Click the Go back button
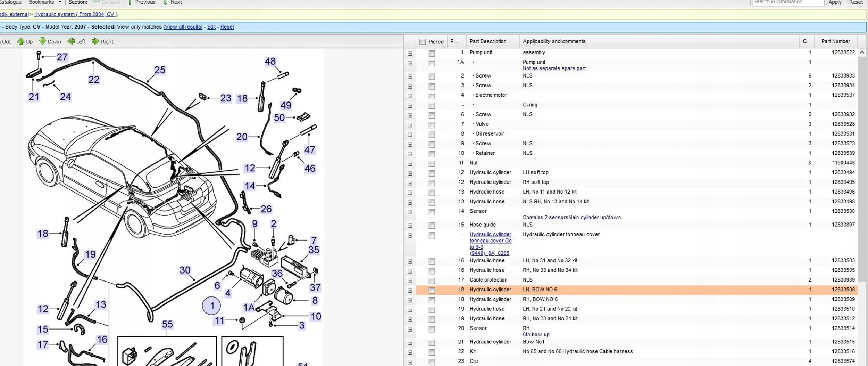The image size is (868, 366). (107, 2)
